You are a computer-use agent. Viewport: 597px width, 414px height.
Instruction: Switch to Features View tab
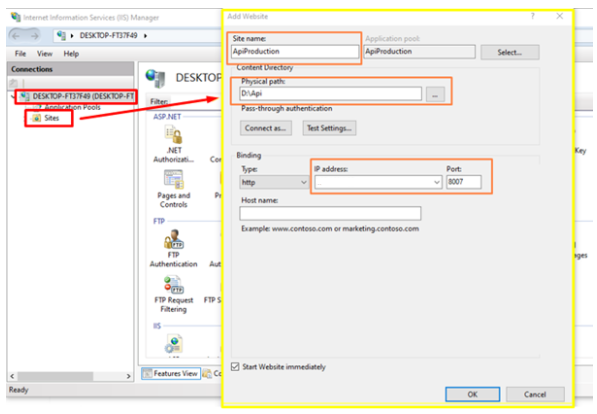tap(171, 373)
